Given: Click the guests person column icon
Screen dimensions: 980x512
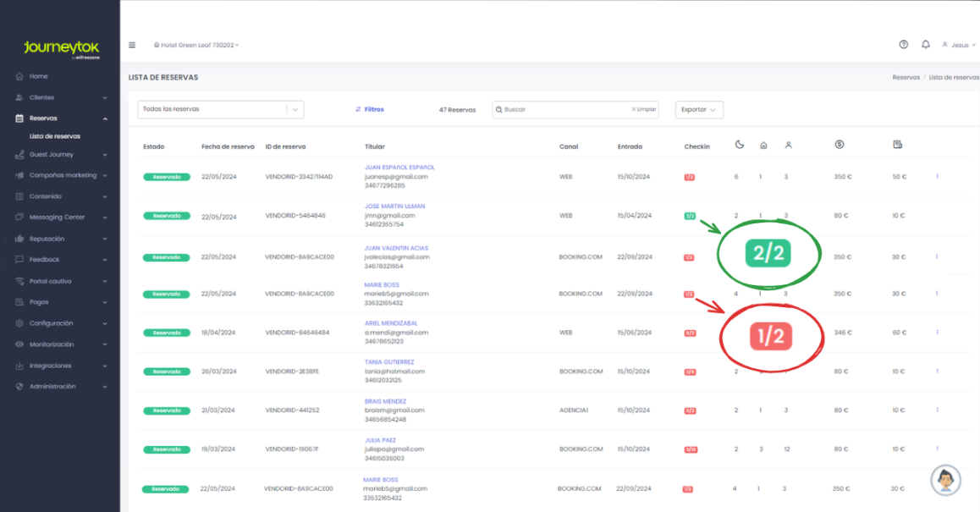Looking at the screenshot, I should [788, 146].
